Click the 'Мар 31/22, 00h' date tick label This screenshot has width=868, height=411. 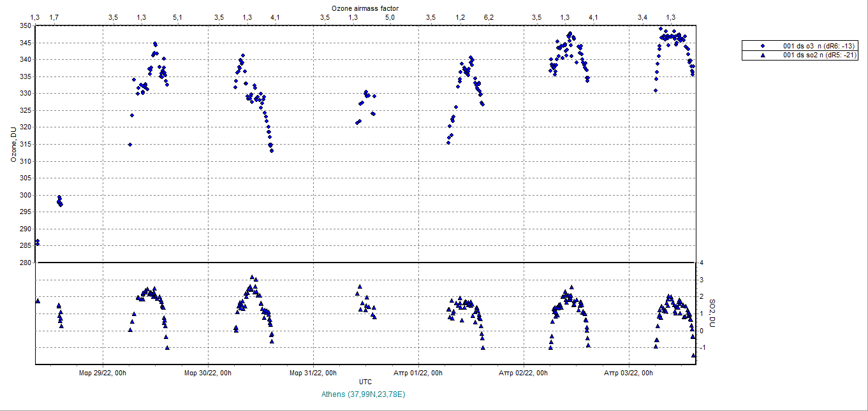click(313, 373)
